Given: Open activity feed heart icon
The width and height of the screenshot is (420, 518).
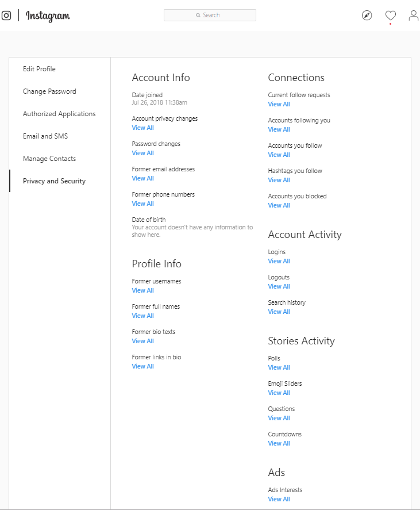Looking at the screenshot, I should (x=391, y=16).
